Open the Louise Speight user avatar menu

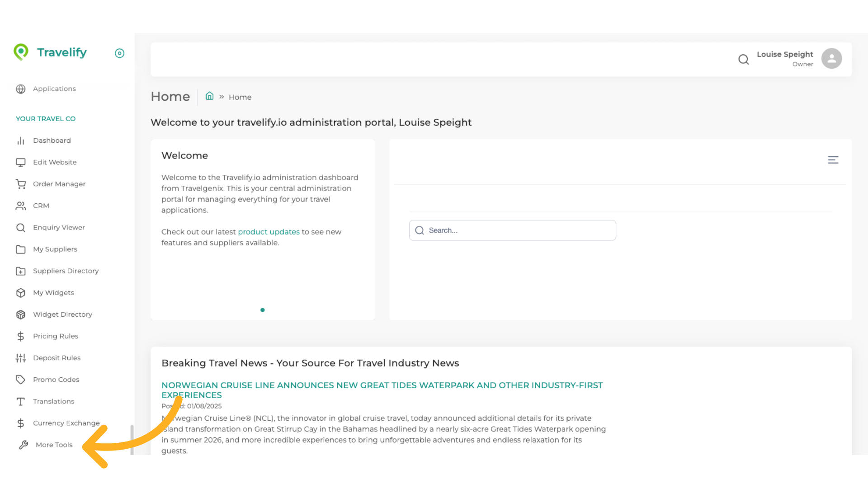[x=831, y=59]
